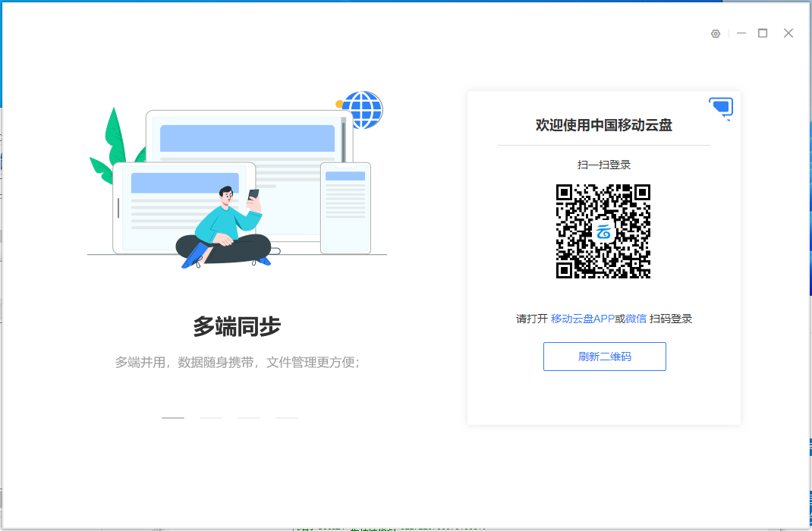Image resolution: width=812 pixels, height=531 pixels.
Task: Click the multi-device sync illustration
Action: click(237, 180)
